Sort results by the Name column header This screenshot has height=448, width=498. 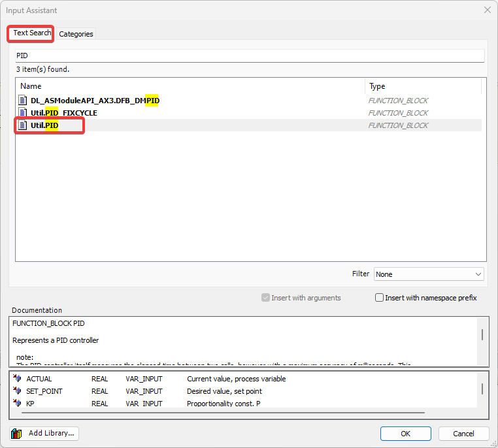tap(190, 86)
